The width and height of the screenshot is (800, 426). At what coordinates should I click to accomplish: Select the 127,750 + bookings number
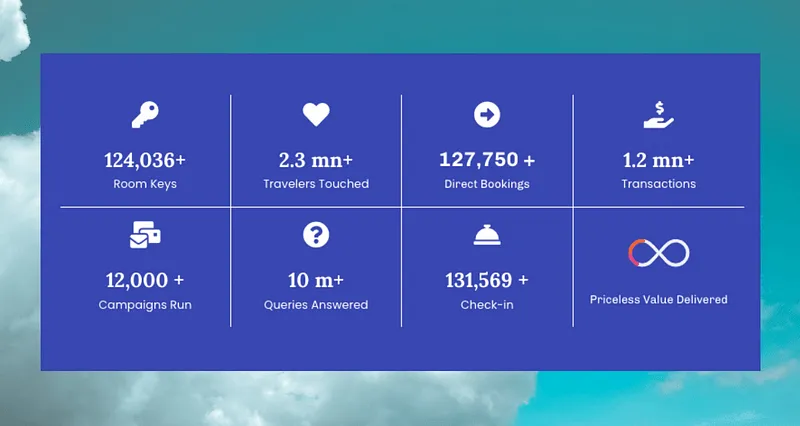487,160
